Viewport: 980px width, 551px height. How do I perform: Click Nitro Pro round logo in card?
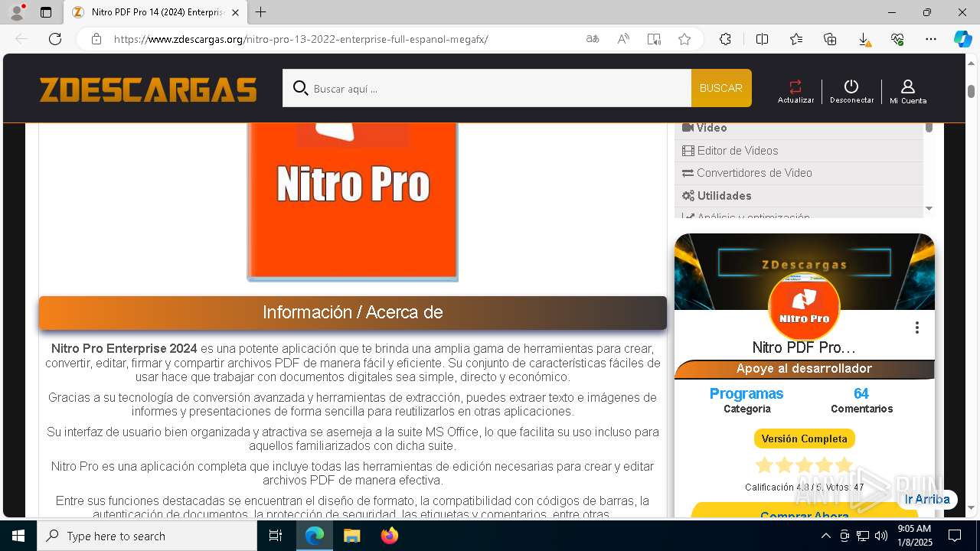pos(804,307)
